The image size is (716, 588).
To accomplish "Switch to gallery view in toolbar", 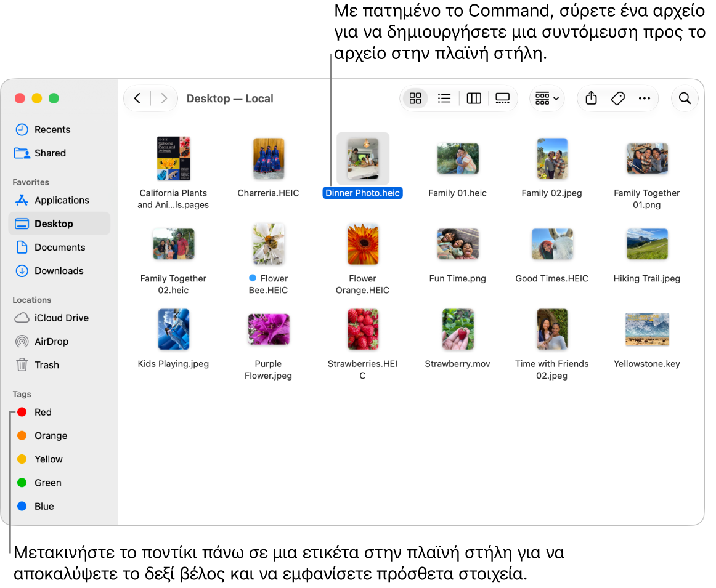I will (x=502, y=99).
